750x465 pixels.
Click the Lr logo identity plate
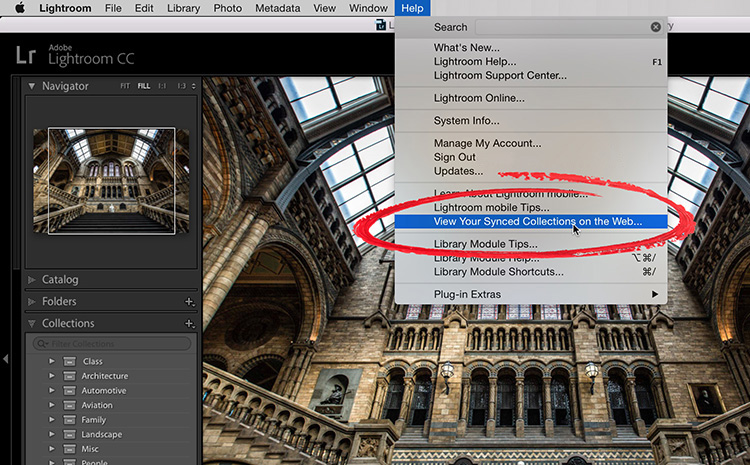(26, 55)
